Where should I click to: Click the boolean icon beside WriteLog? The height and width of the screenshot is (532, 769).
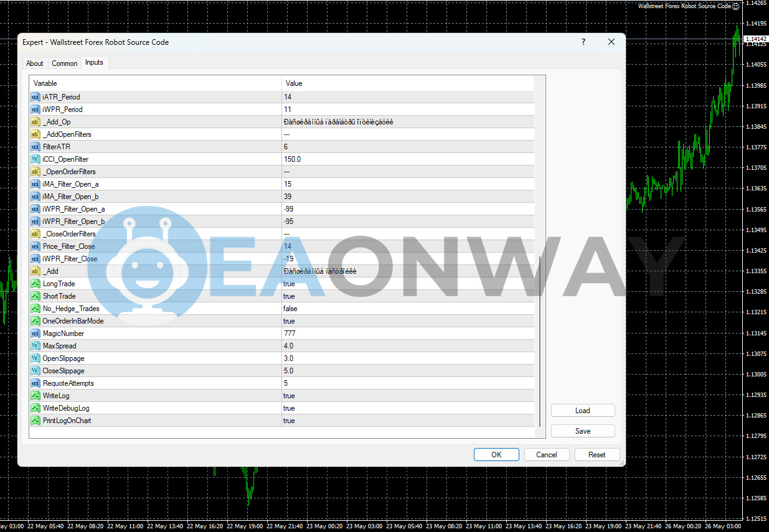pyautogui.click(x=35, y=396)
